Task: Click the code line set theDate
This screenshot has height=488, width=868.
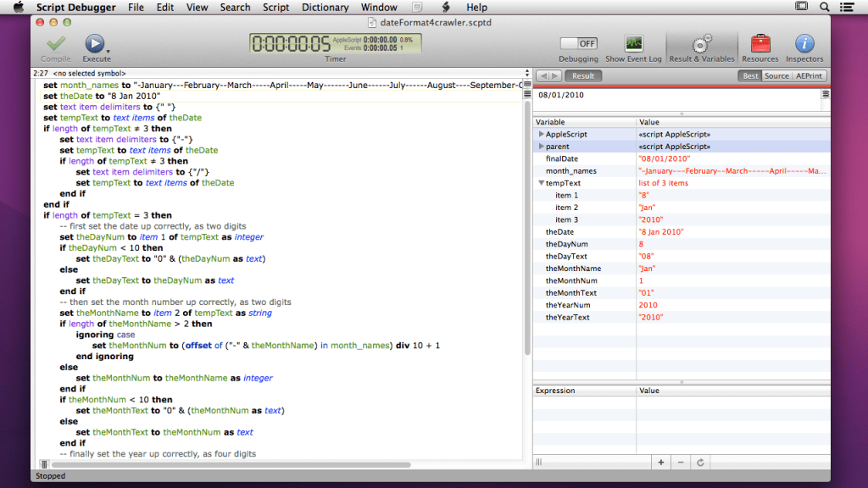Action: (102, 96)
